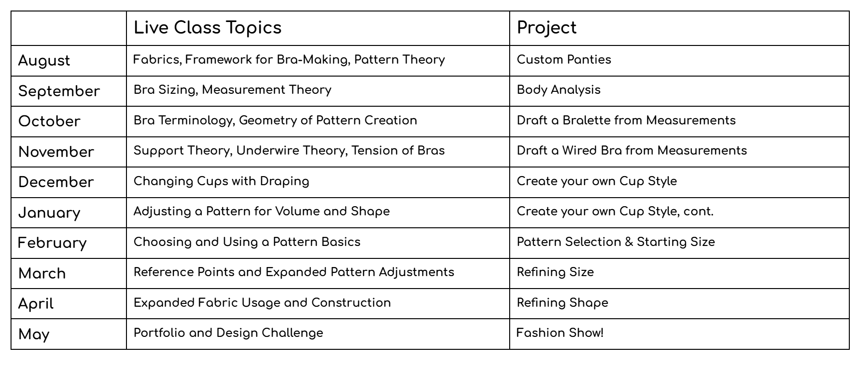Select Bra Sizing, Measurement Theory topic
The height and width of the screenshot is (368, 868).
pos(232,90)
